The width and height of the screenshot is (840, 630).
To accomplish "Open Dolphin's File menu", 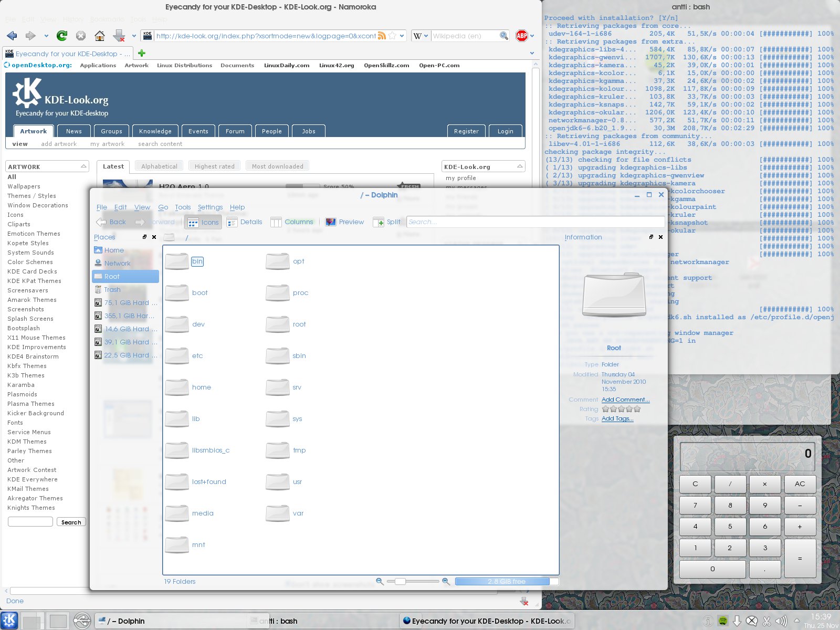I will (x=102, y=207).
